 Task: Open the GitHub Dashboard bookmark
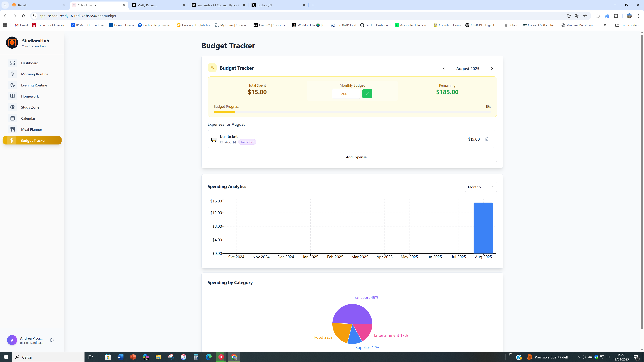click(375, 25)
